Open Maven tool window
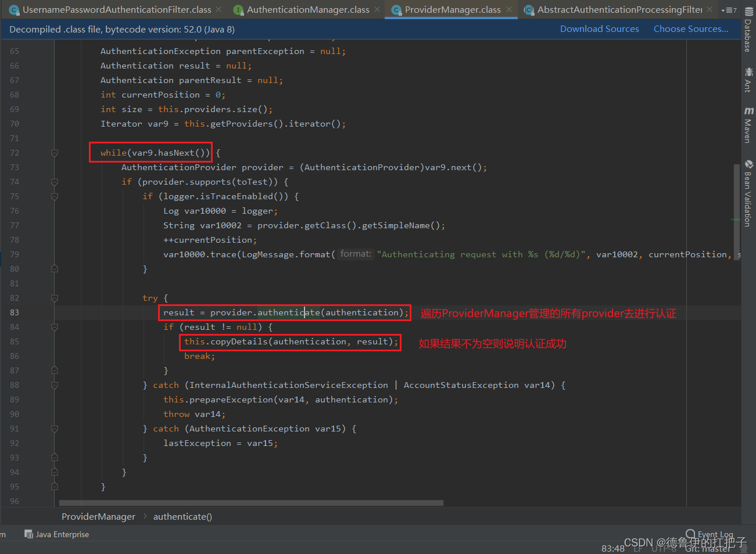The image size is (756, 554). pos(748,125)
